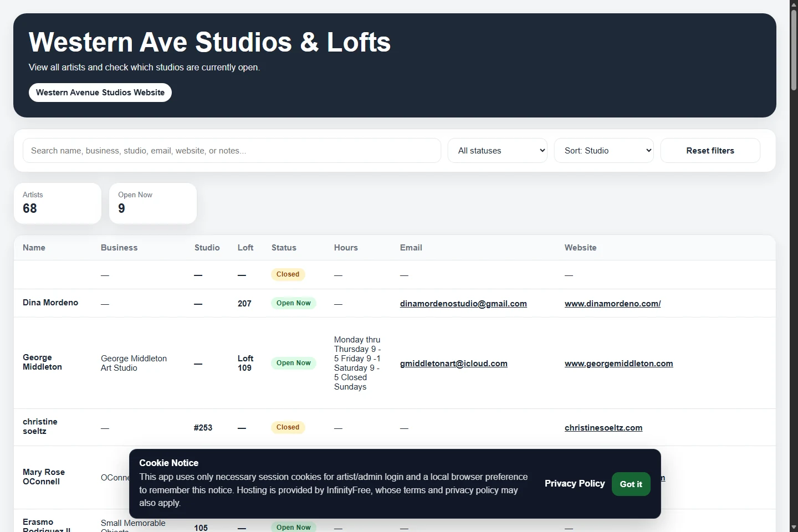Open christinesoeltz.com website link
Image resolution: width=798 pixels, height=532 pixels.
(x=603, y=428)
